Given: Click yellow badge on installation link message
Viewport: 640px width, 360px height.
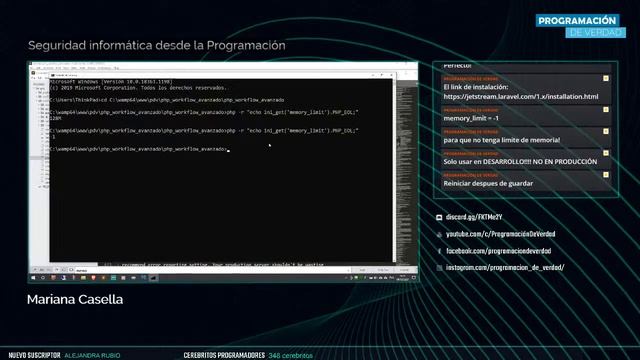Looking at the screenshot, I should [x=606, y=78].
